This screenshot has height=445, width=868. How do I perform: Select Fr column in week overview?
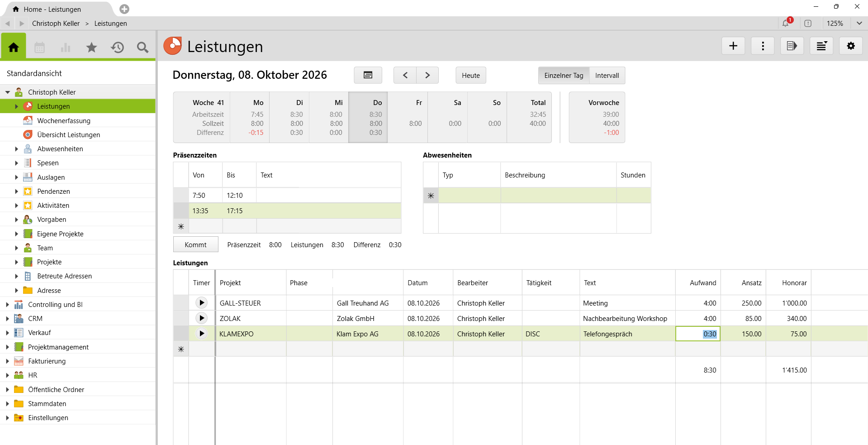[x=408, y=117]
